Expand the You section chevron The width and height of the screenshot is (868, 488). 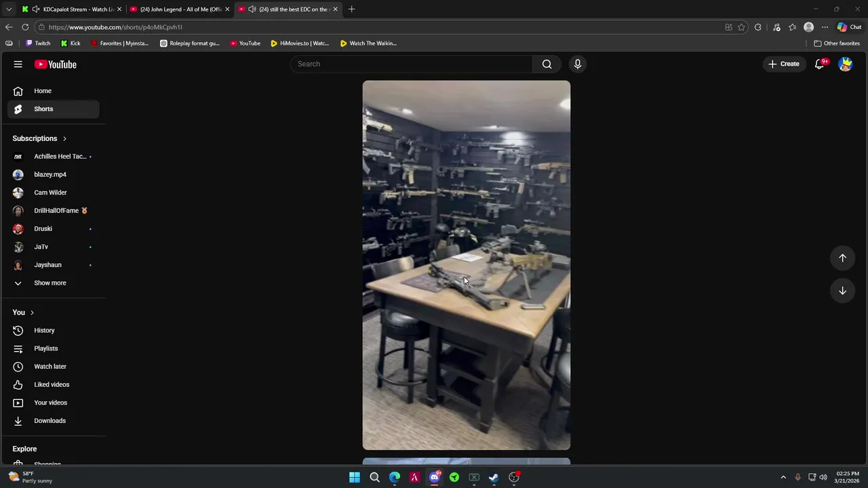[x=32, y=312]
